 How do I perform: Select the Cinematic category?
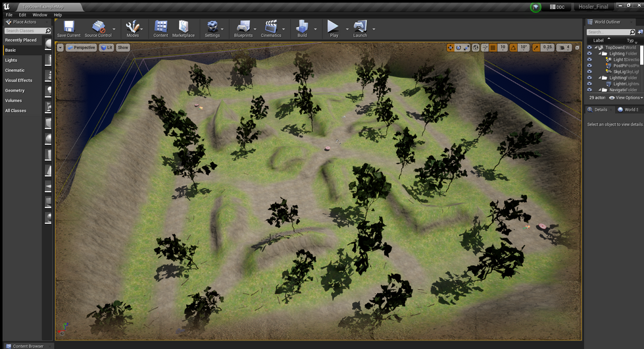[14, 70]
